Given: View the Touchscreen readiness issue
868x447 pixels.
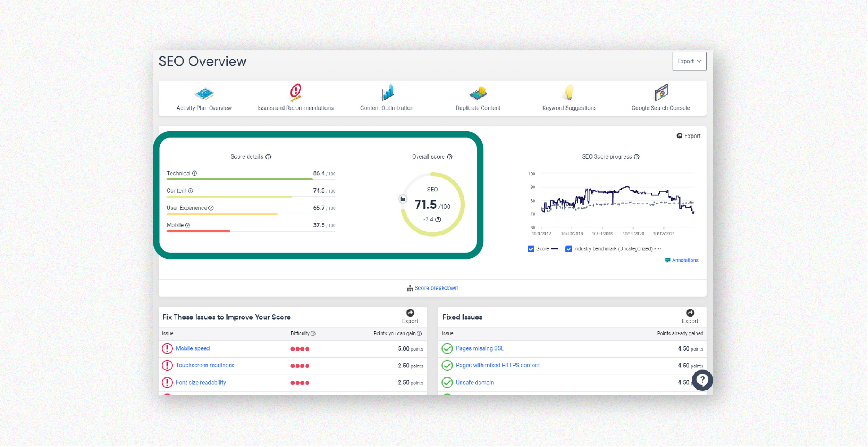Looking at the screenshot, I should point(205,365).
